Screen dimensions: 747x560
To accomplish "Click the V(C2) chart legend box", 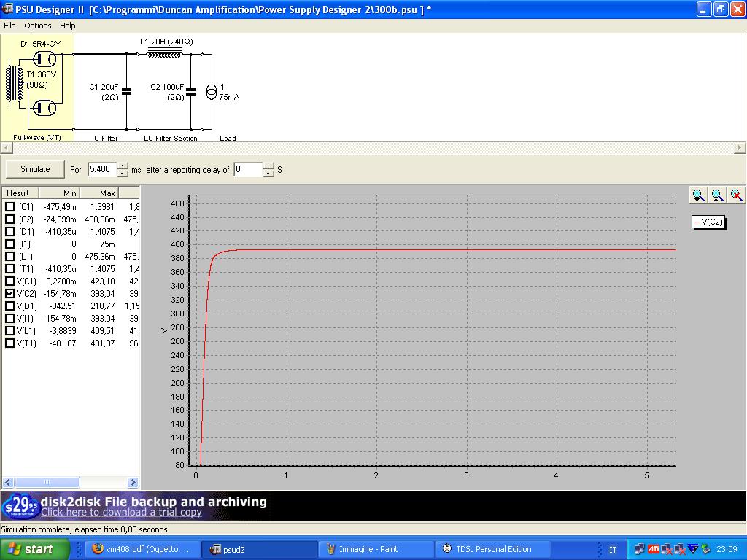I will (708, 222).
